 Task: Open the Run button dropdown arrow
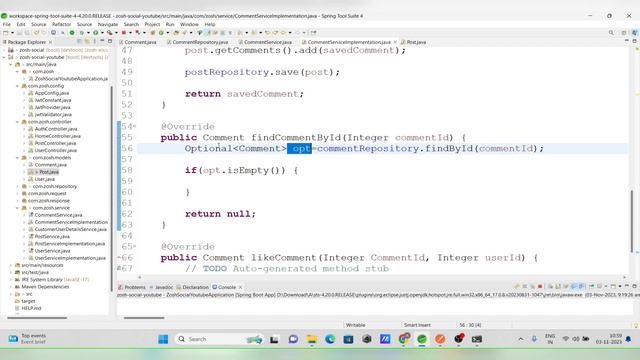[x=102, y=33]
